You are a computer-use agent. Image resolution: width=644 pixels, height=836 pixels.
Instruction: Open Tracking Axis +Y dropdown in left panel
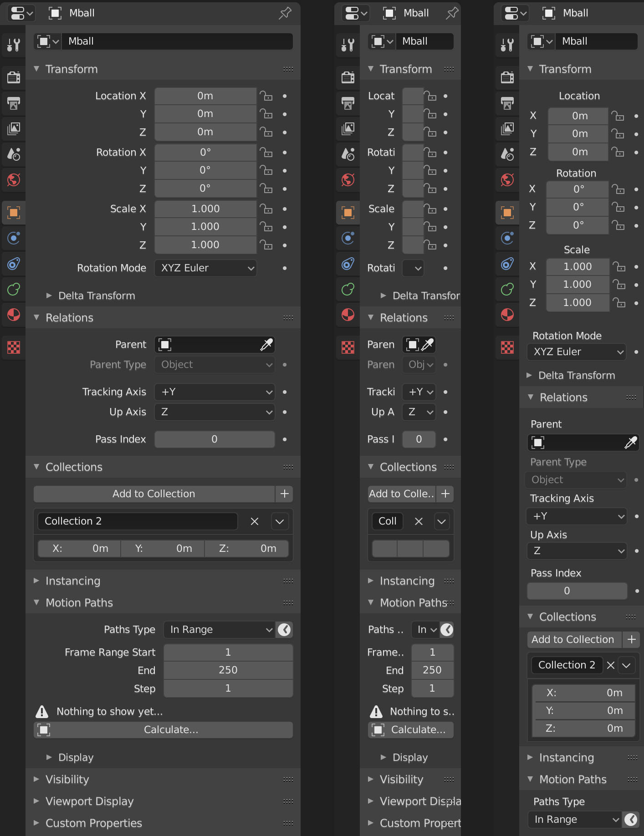[x=215, y=392]
